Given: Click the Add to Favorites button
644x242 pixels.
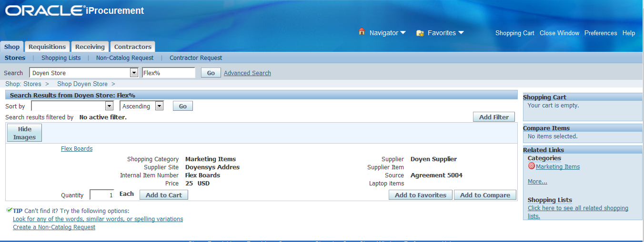Looking at the screenshot, I should click(421, 195).
